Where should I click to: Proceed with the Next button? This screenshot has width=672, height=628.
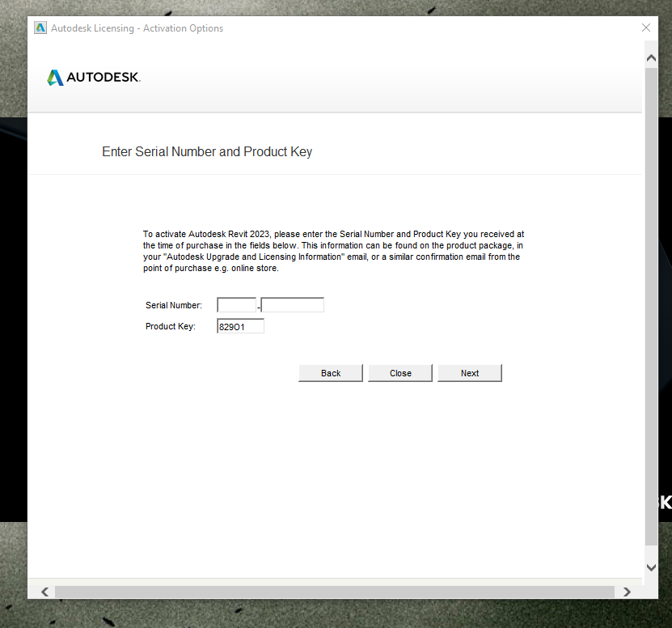tap(469, 373)
